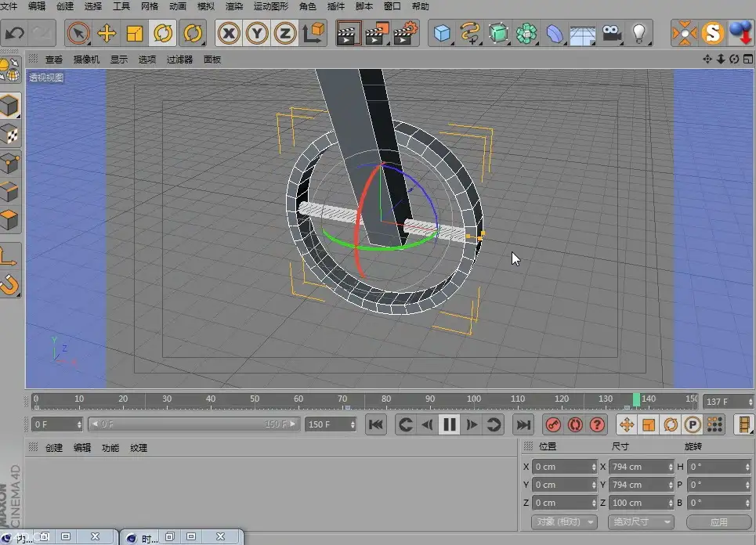756x545 pixels.
Task: Toggle X axis lock
Action: pyautogui.click(x=229, y=33)
